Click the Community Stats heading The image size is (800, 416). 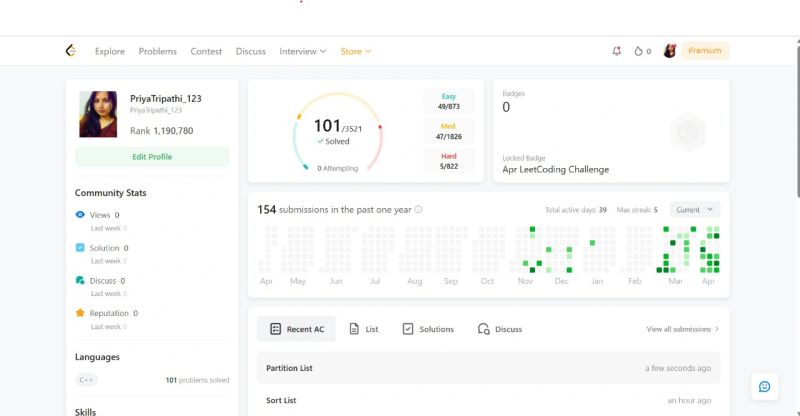pos(110,192)
